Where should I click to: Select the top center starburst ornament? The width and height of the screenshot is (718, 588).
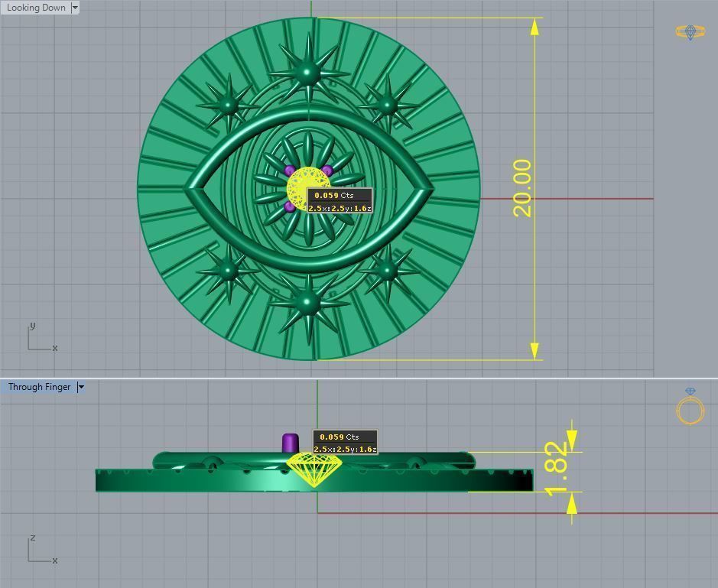(309, 72)
